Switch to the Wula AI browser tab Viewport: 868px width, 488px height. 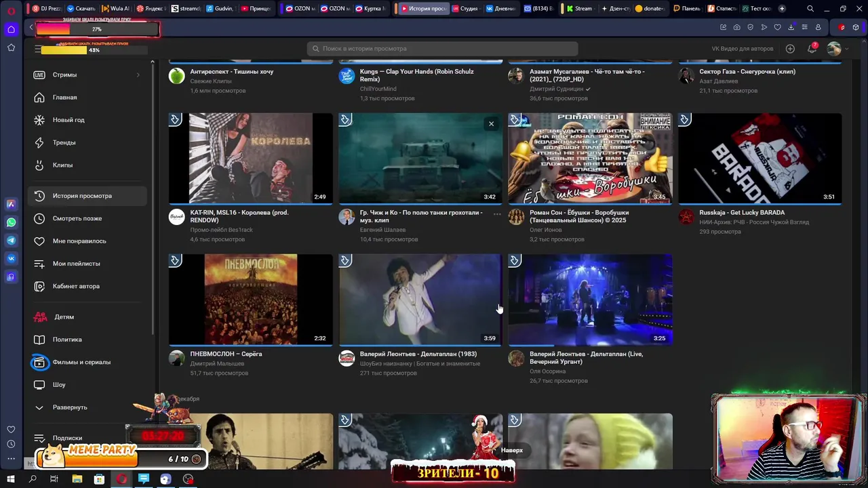pyautogui.click(x=115, y=9)
